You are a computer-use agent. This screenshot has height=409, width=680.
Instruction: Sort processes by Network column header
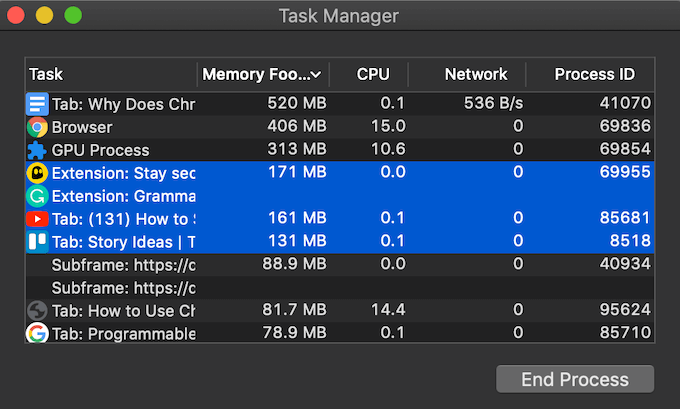pos(476,74)
